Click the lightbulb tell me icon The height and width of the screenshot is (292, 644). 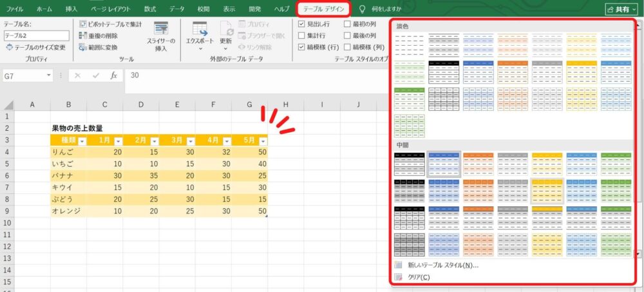click(x=362, y=8)
